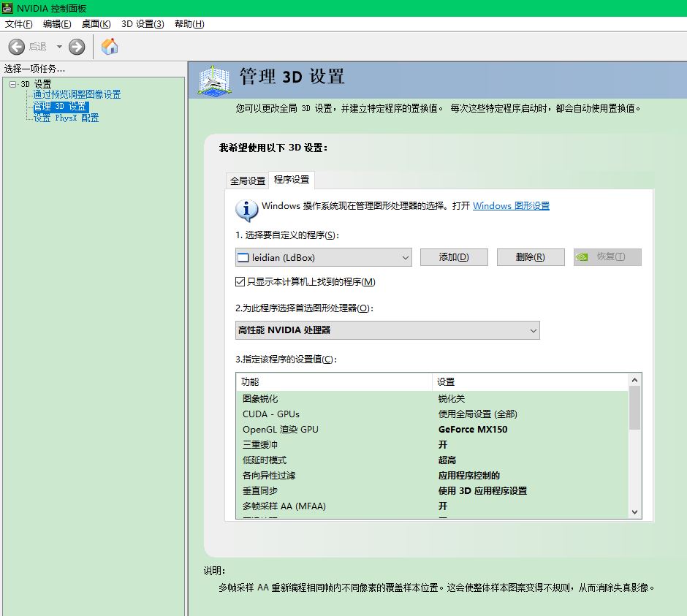Click the blue info icon
The image size is (687, 616).
coord(246,210)
